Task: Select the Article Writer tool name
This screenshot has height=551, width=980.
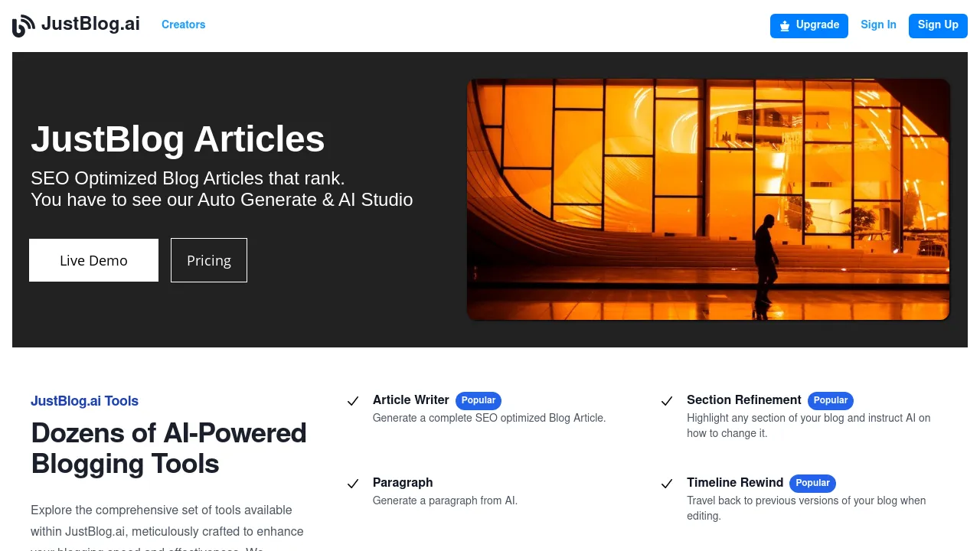Action: 410,399
